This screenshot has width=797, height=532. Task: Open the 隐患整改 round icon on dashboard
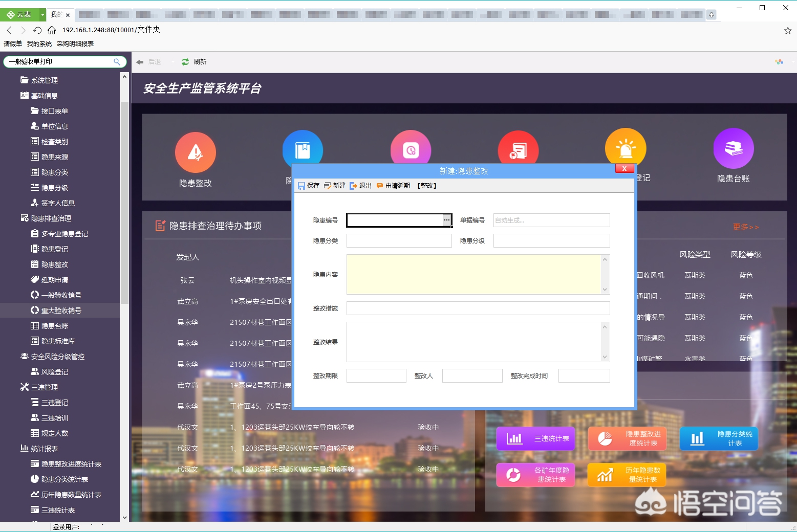(x=195, y=152)
